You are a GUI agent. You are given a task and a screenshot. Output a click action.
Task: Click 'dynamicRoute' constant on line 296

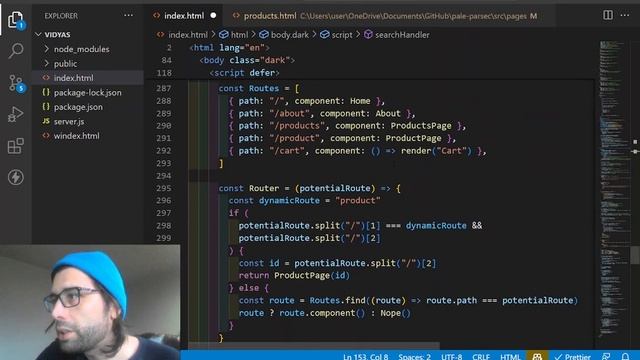[289, 200]
